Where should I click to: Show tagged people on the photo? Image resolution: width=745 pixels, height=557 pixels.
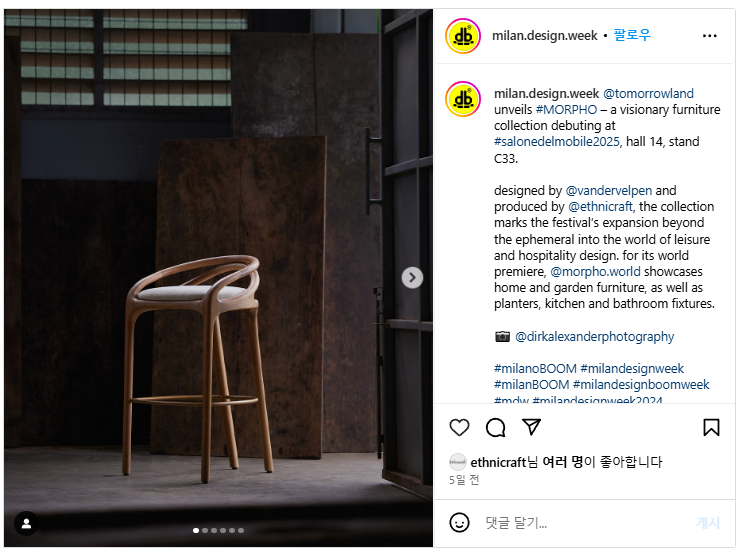26,523
